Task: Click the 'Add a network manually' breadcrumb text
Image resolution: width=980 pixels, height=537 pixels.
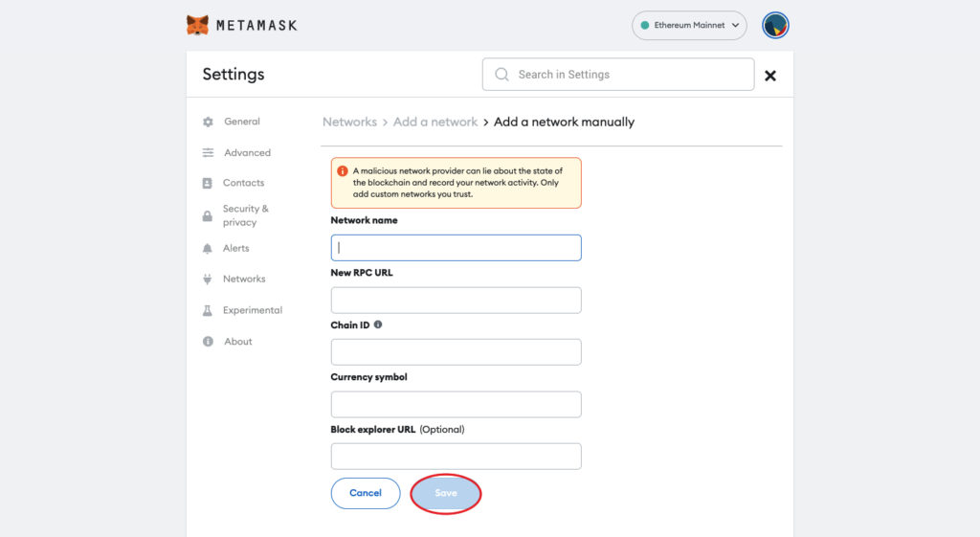Action: pos(564,122)
